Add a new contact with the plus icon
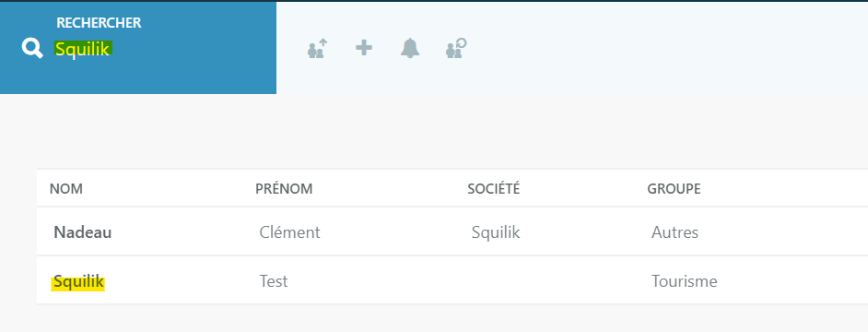The image size is (868, 332). [x=364, y=48]
